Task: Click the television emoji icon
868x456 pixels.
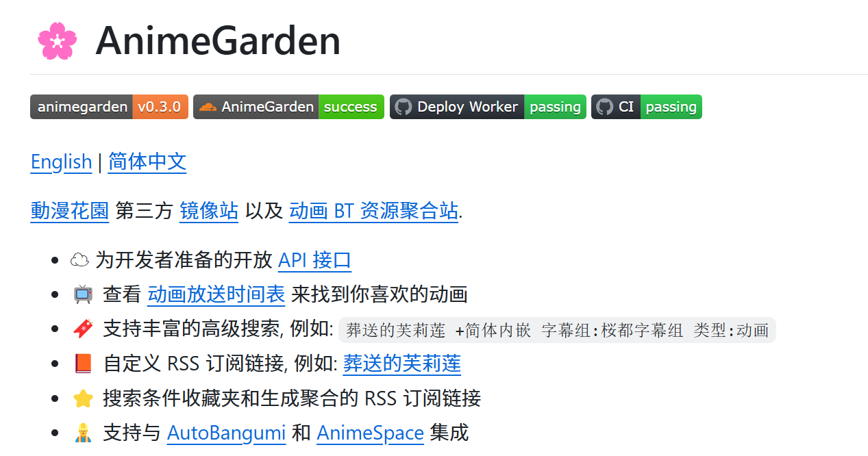Action: click(83, 295)
